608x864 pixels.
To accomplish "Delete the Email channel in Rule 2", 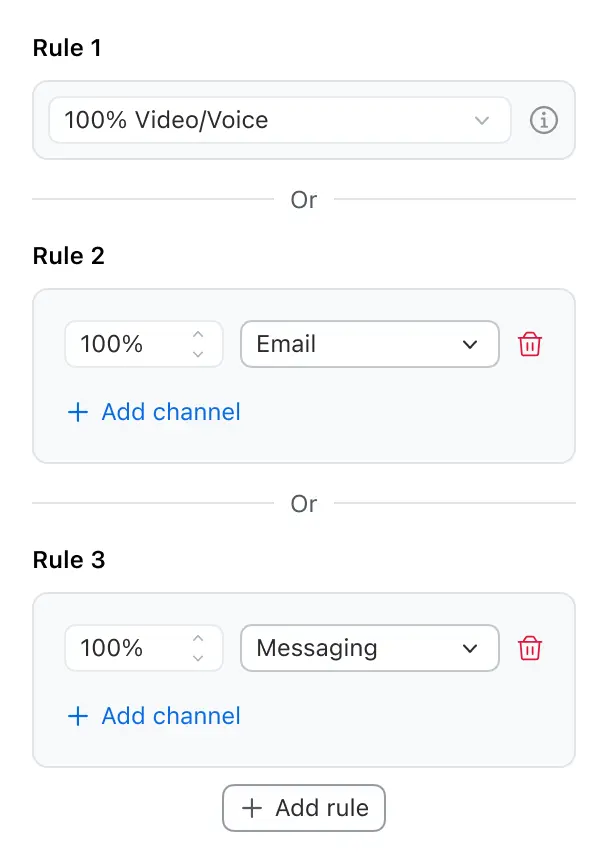I will (530, 345).
